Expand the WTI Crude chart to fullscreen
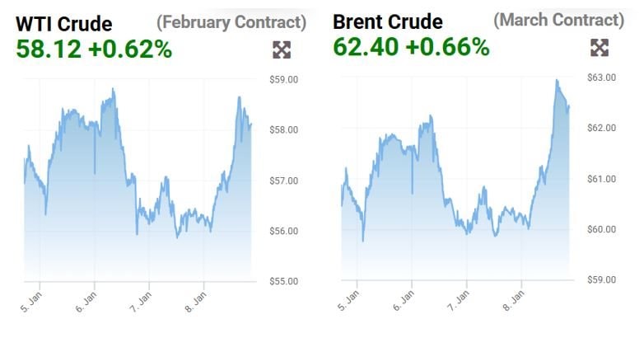This screenshot has height=338, width=644. pyautogui.click(x=282, y=50)
